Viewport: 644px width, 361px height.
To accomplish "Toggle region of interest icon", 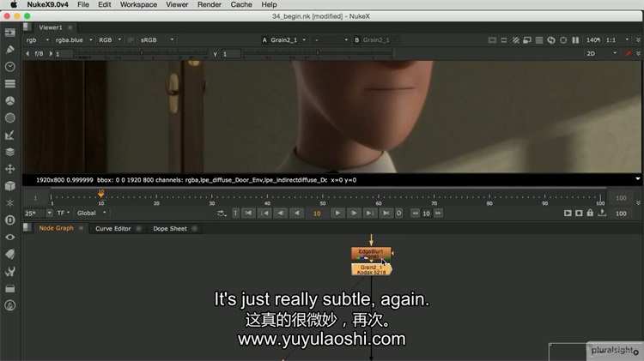I will tap(504, 40).
